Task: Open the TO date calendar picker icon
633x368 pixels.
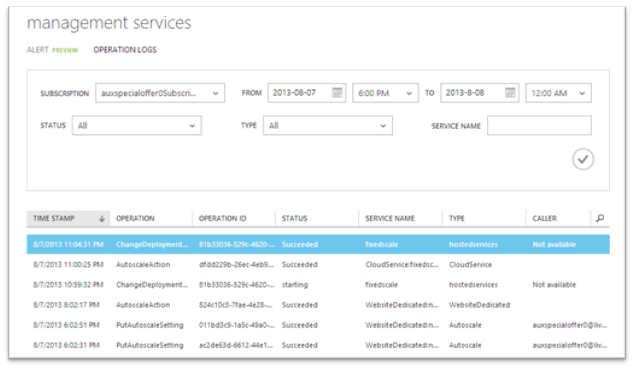Action: (x=510, y=93)
